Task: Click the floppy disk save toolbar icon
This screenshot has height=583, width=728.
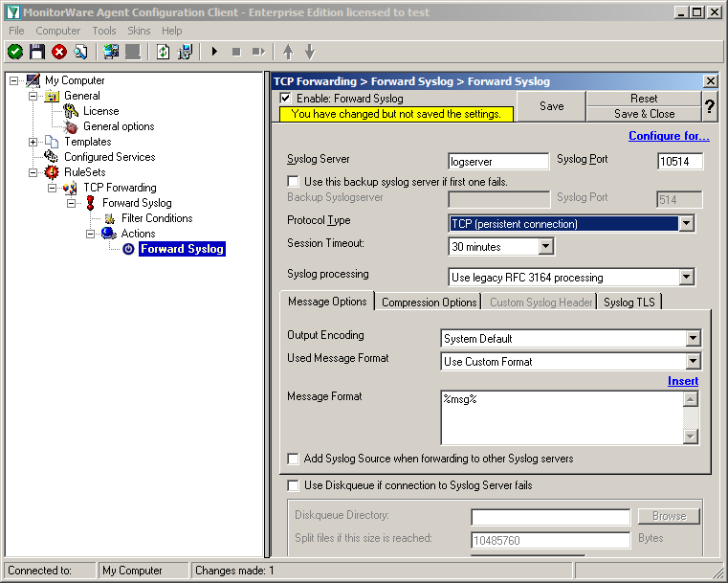Action: coord(37,52)
